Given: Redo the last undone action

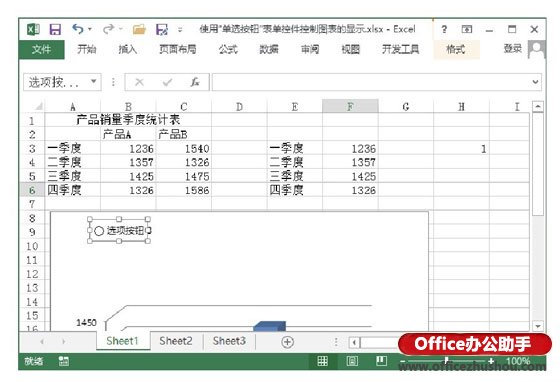Looking at the screenshot, I should point(108,29).
